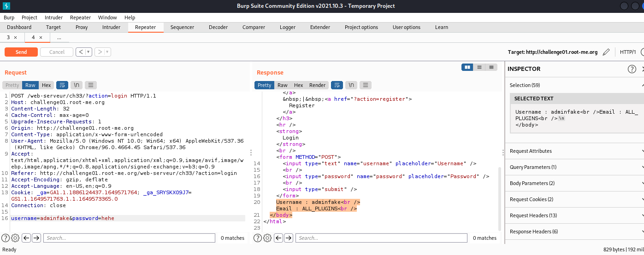Switch to the Decoder tab

(218, 27)
